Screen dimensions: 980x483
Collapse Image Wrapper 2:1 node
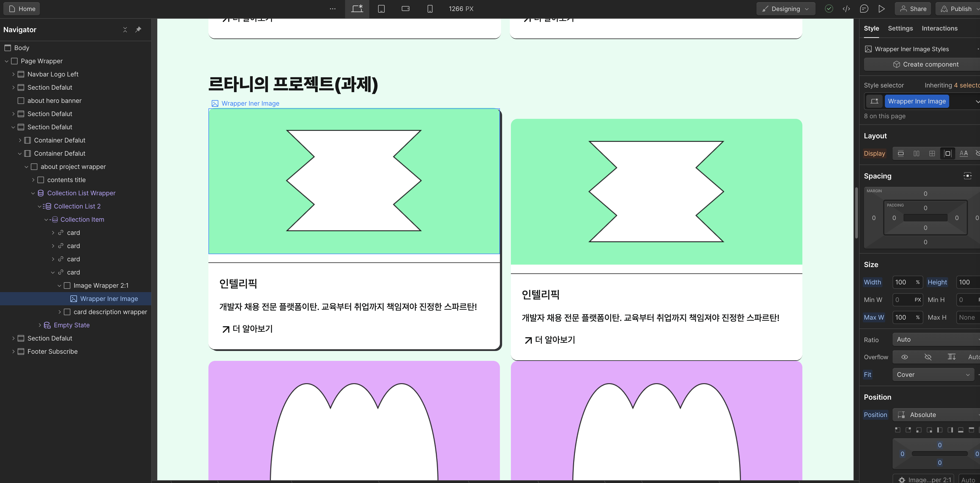pyautogui.click(x=59, y=286)
